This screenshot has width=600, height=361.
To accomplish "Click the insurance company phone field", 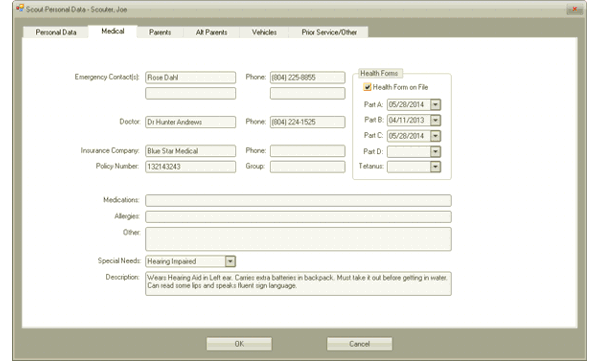I will coord(308,151).
